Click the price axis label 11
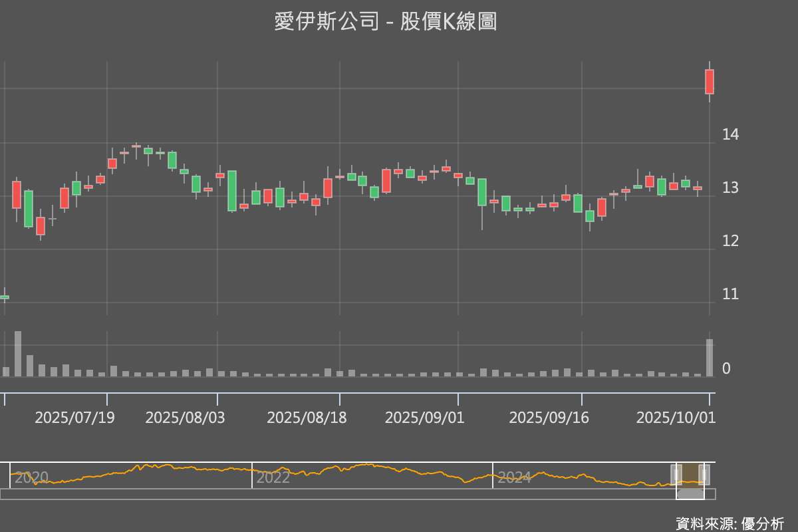 click(x=731, y=294)
